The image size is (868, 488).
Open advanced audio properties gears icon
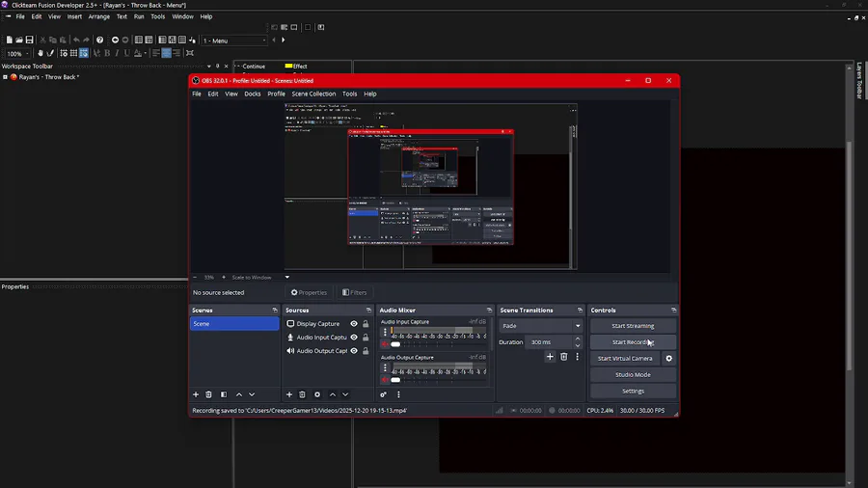383,394
